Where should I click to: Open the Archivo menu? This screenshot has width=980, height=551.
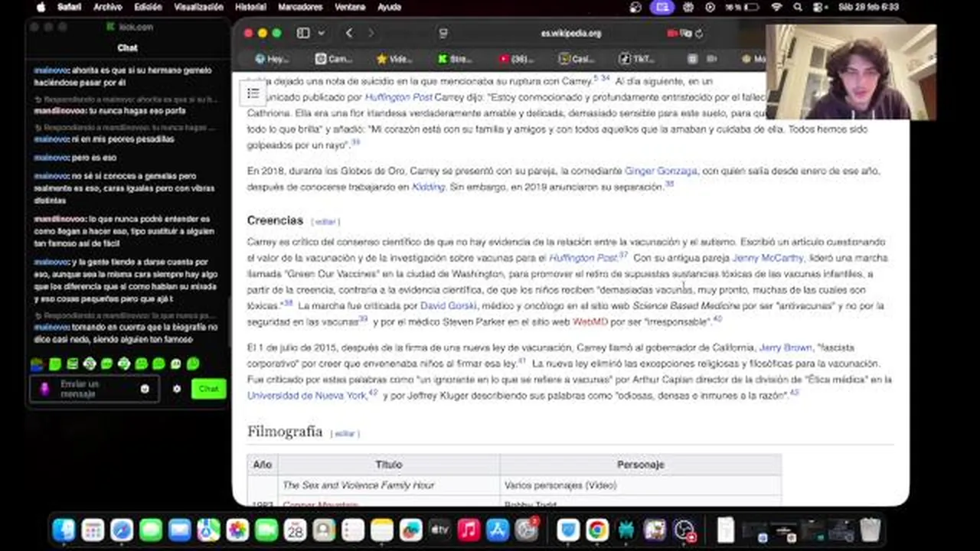[x=108, y=7]
